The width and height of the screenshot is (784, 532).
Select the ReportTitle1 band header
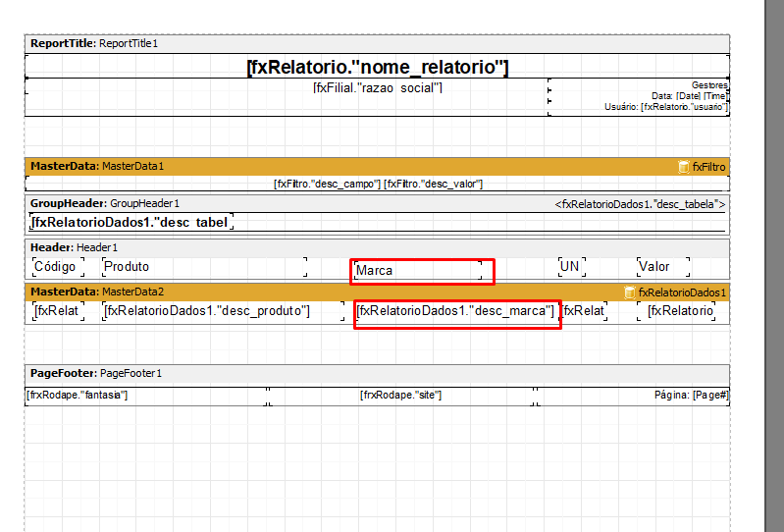[x=94, y=44]
